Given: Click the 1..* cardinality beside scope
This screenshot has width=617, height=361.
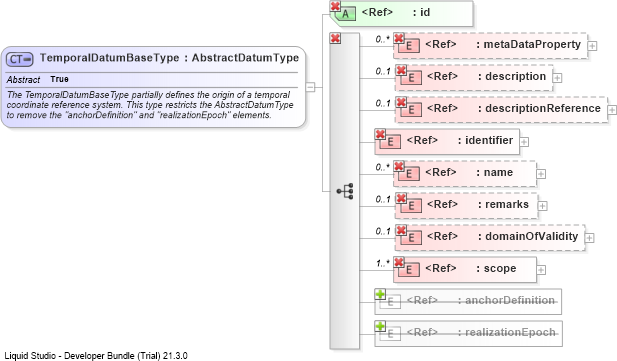Looking at the screenshot, I should click(x=382, y=263).
